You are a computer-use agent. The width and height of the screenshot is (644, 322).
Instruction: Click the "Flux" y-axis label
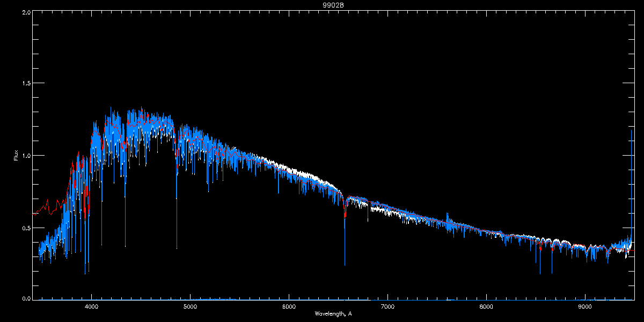pyautogui.click(x=16, y=155)
